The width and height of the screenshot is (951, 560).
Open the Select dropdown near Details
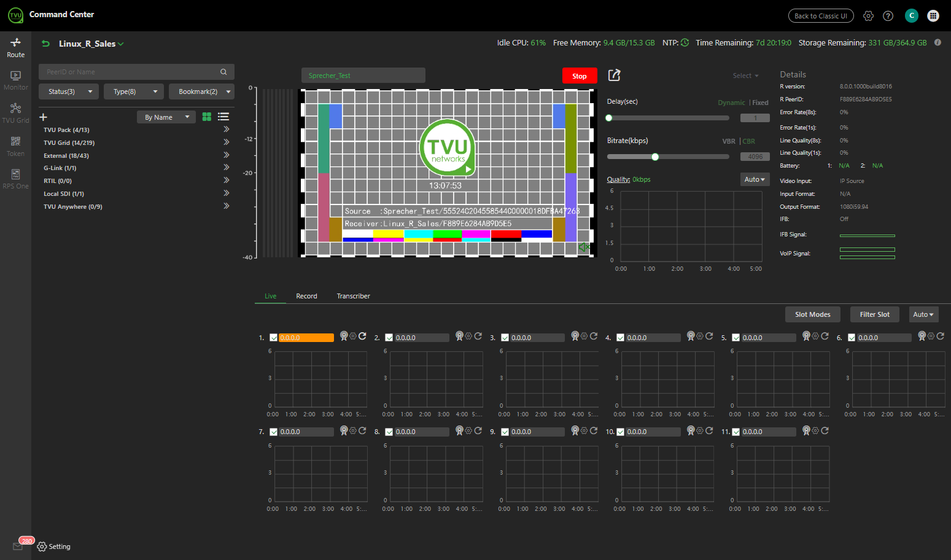point(746,76)
